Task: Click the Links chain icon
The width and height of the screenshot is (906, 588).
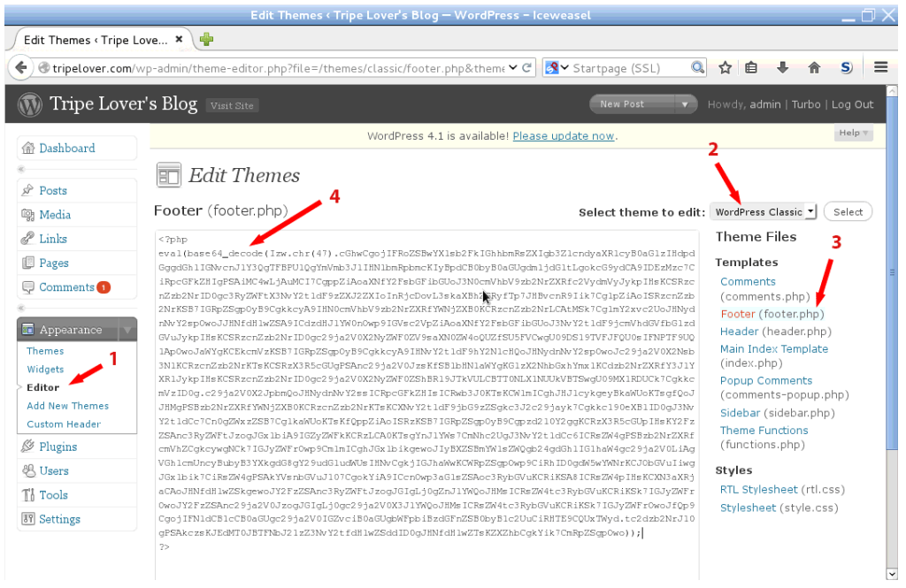Action: click(x=27, y=239)
